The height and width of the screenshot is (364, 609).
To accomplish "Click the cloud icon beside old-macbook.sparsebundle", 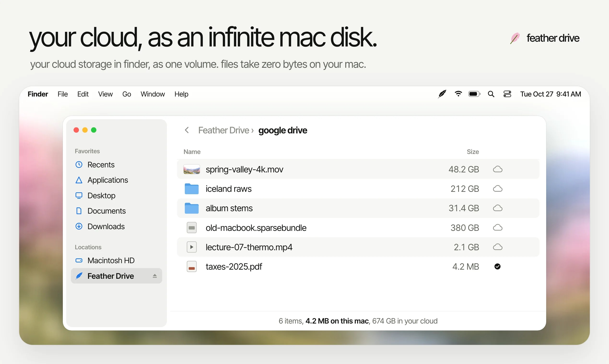I will click(x=498, y=228).
